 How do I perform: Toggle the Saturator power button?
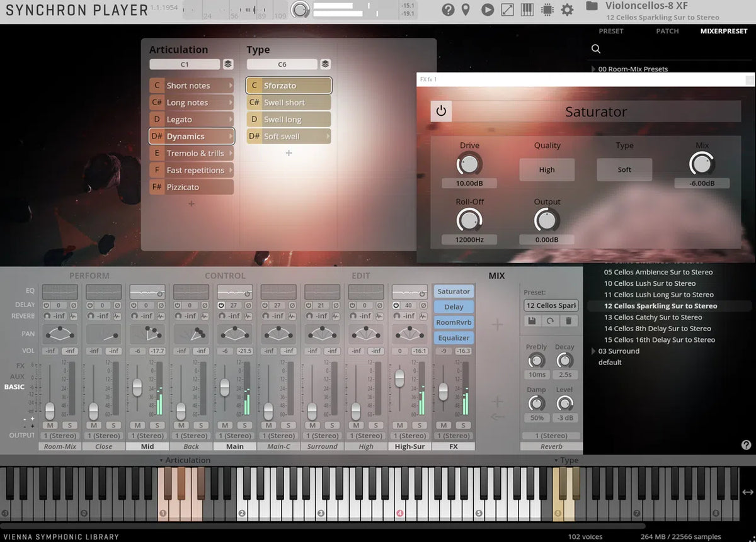point(441,111)
